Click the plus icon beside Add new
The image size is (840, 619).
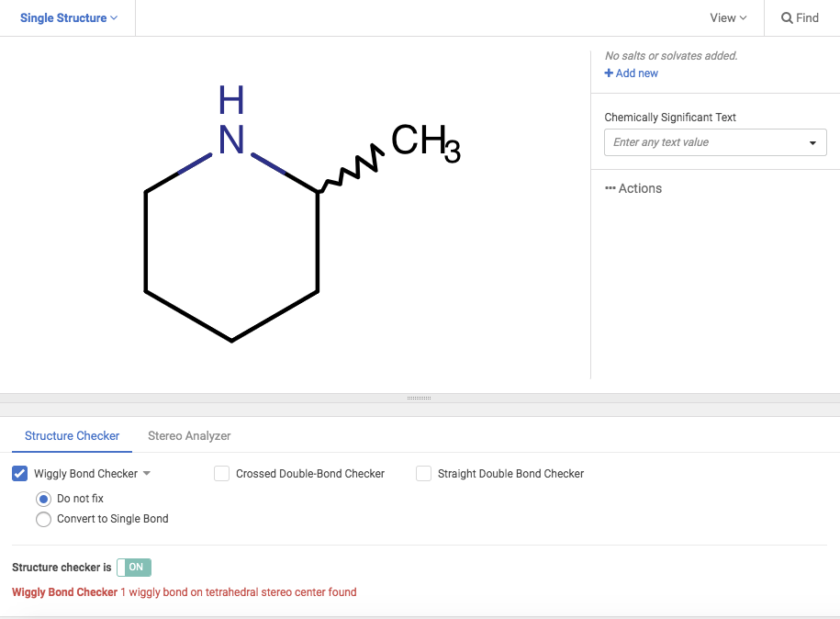click(x=609, y=73)
